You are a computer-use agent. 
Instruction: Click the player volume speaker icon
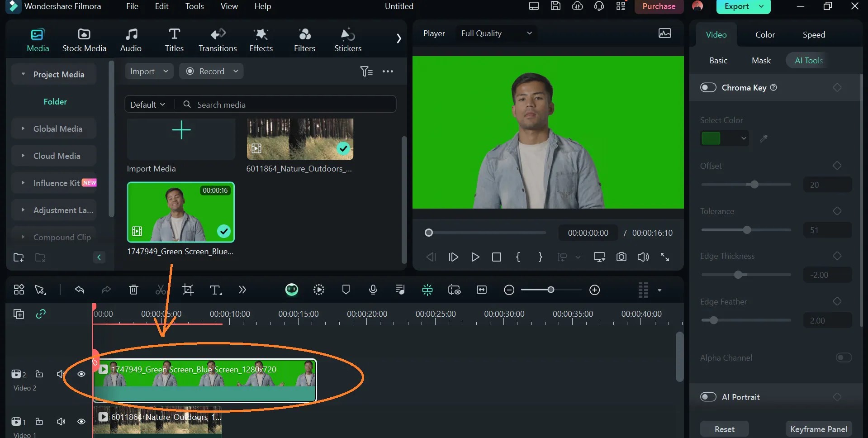point(643,257)
